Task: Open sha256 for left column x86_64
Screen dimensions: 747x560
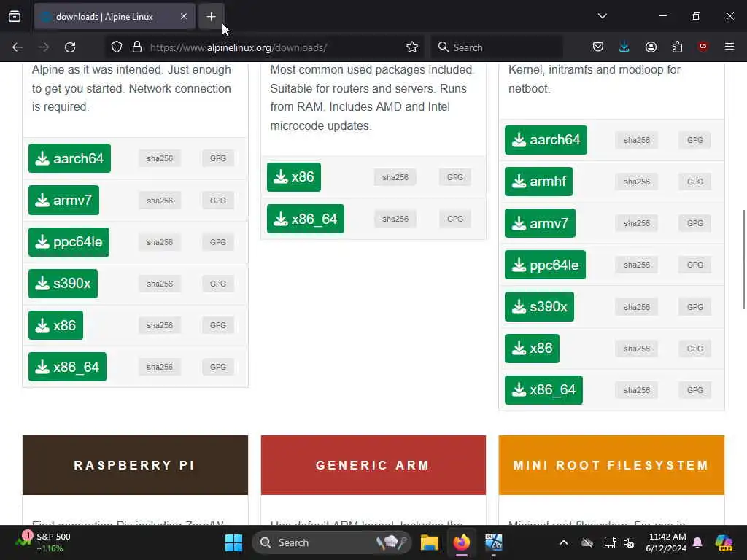Action: [x=160, y=367]
